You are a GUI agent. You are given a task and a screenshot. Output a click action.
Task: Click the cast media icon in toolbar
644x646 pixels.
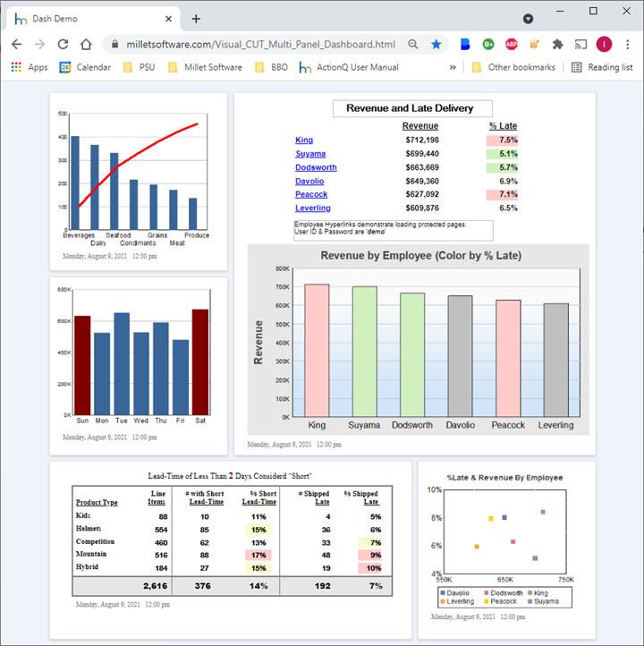click(580, 44)
